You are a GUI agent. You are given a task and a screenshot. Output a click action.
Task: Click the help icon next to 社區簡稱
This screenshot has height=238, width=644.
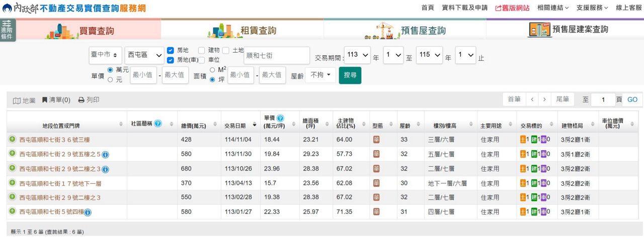click(x=158, y=124)
